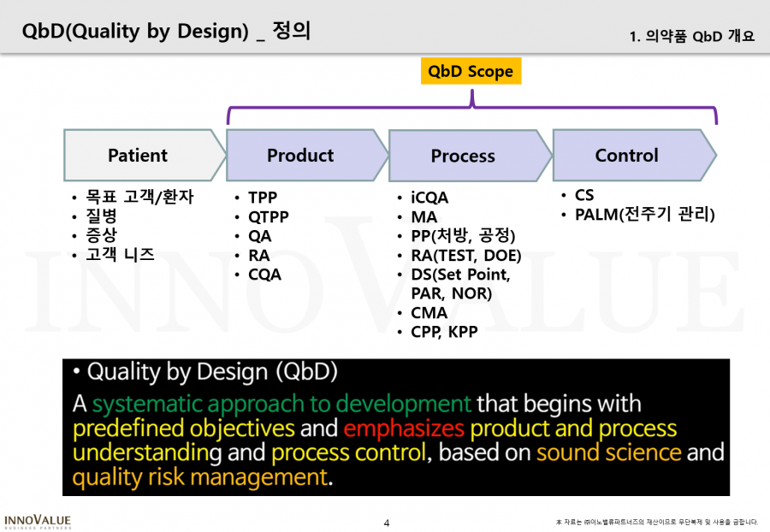
Task: Click yellow text "predefined objectives"
Action: 184,429
